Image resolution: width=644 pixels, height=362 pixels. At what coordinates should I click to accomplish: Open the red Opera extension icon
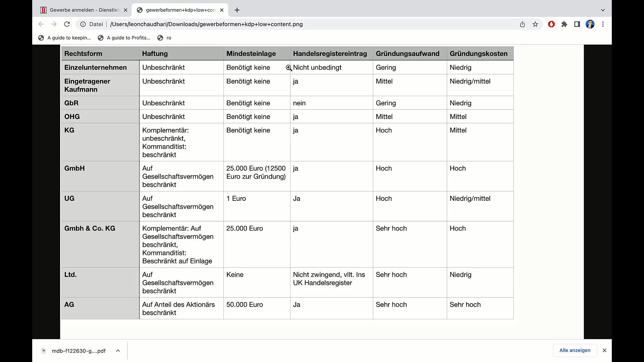pos(551,24)
